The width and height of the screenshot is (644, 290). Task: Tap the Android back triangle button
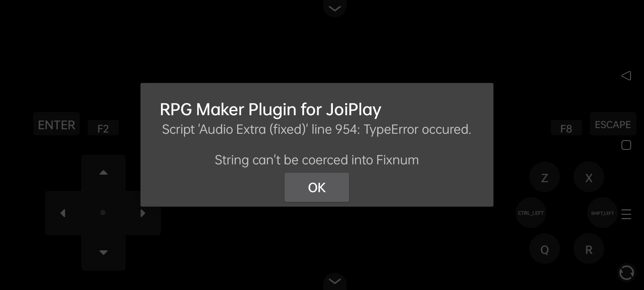click(x=626, y=76)
